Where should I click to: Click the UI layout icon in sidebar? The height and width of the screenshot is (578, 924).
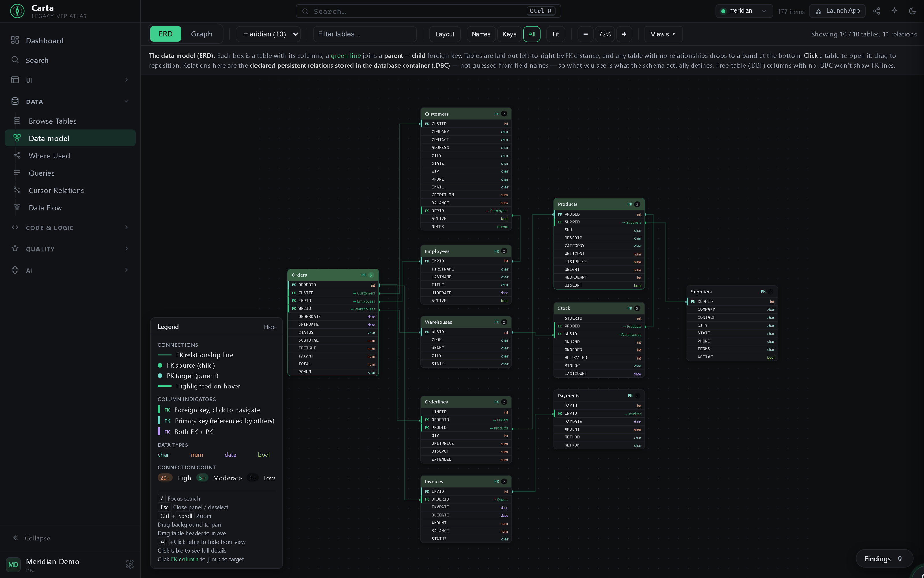tap(15, 80)
